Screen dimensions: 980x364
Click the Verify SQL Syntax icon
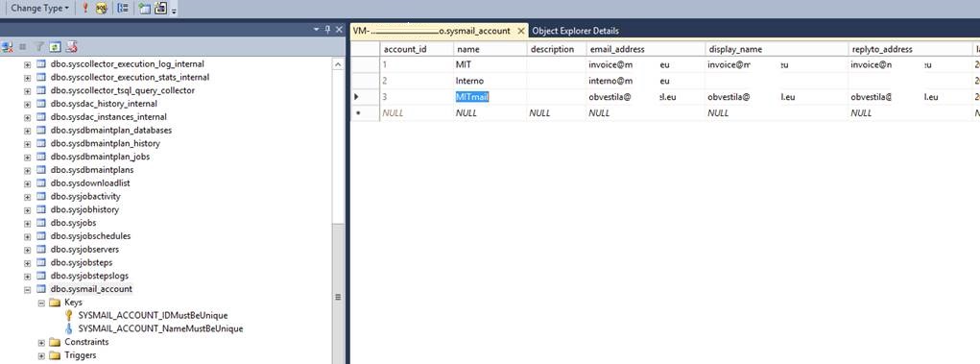[x=101, y=8]
